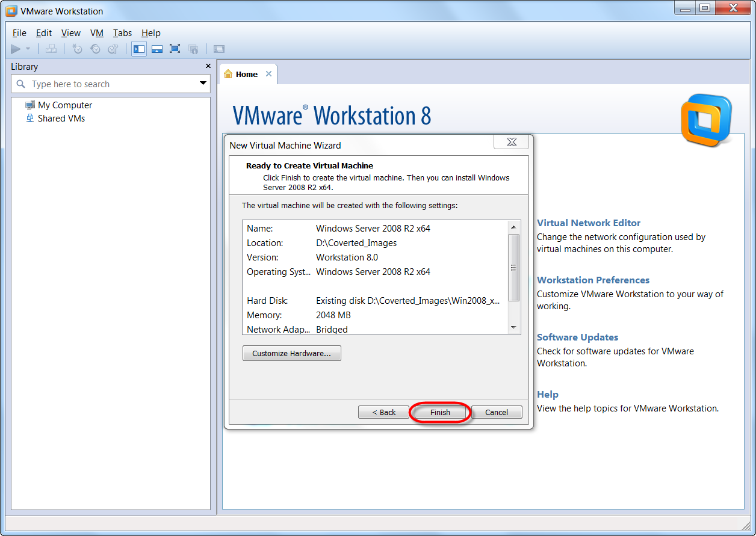Click the Revert to Snapshot icon

point(95,49)
